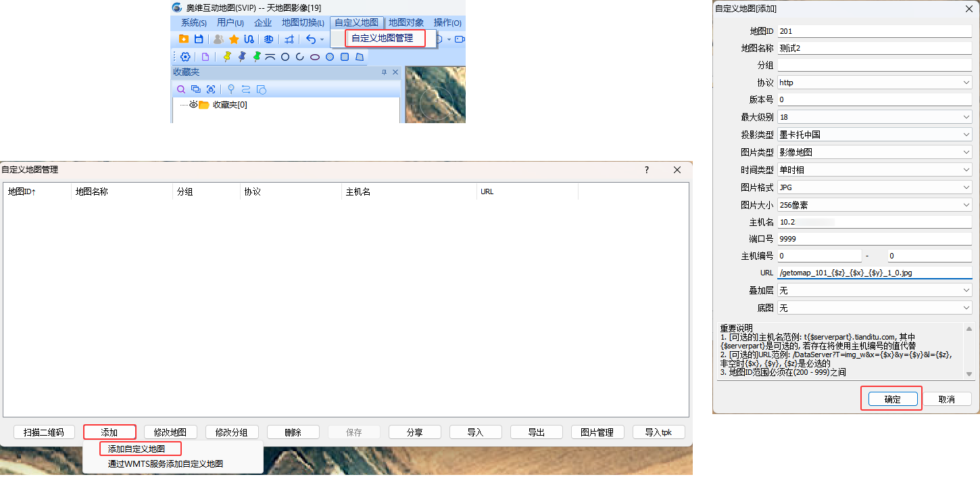Screen dimensions: 980x479
Task: Expand the 协议 http dropdown
Action: point(966,83)
